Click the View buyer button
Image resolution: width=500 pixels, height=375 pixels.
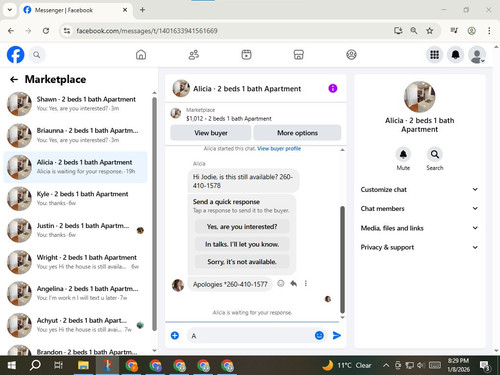[211, 133]
